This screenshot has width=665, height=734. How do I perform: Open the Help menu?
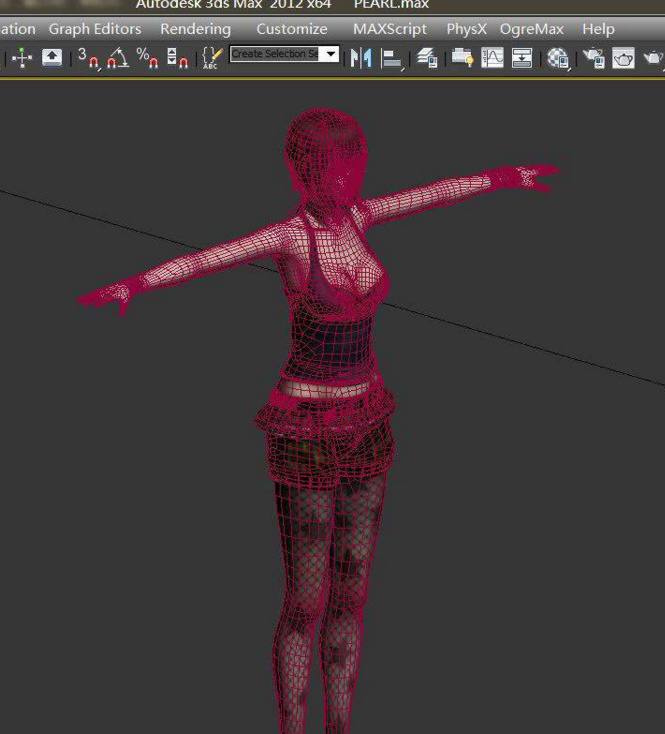tap(598, 29)
